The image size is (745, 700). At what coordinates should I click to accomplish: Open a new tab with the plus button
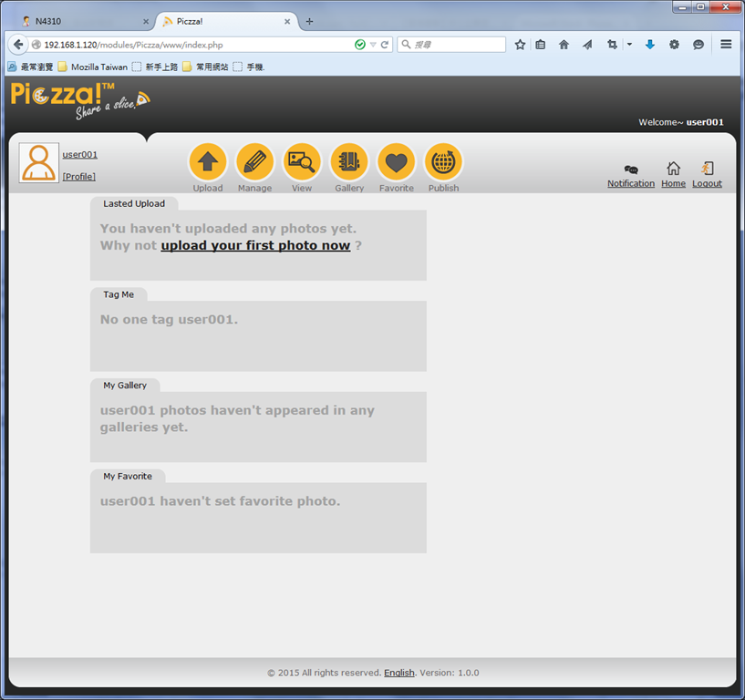pos(309,21)
